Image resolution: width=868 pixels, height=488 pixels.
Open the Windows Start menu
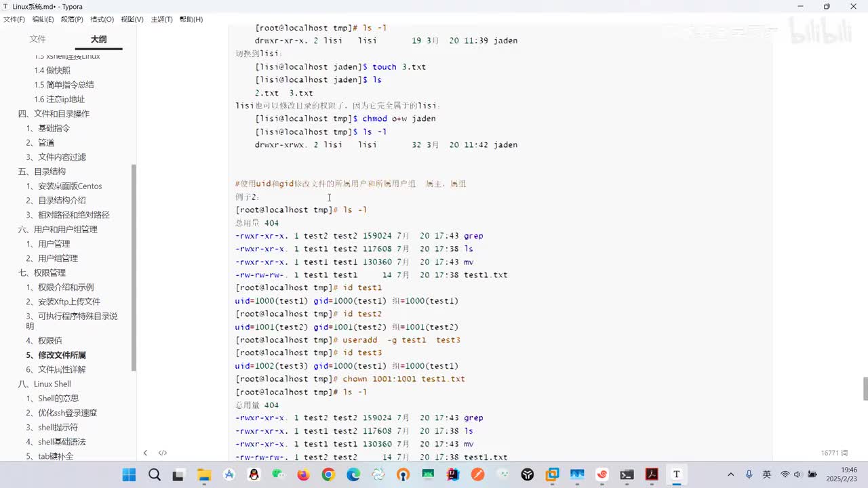[x=129, y=474]
